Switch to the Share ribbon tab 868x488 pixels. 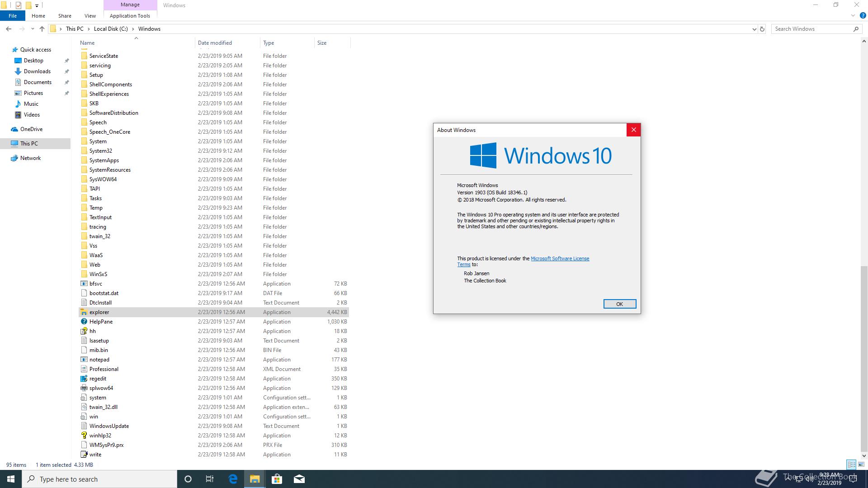pos(65,16)
